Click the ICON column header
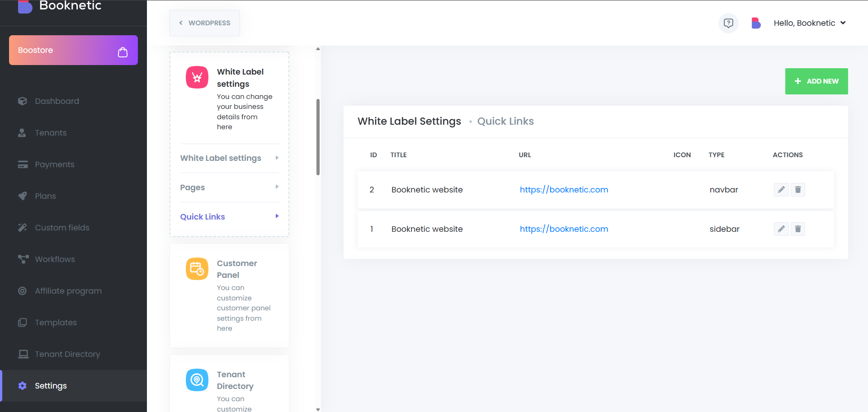868x412 pixels. [682, 155]
